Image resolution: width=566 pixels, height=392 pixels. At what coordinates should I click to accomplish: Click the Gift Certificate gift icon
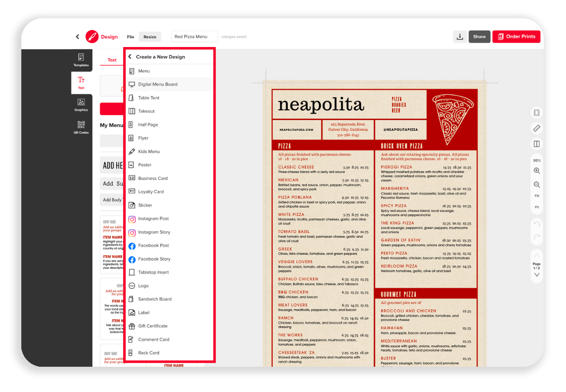coord(132,326)
